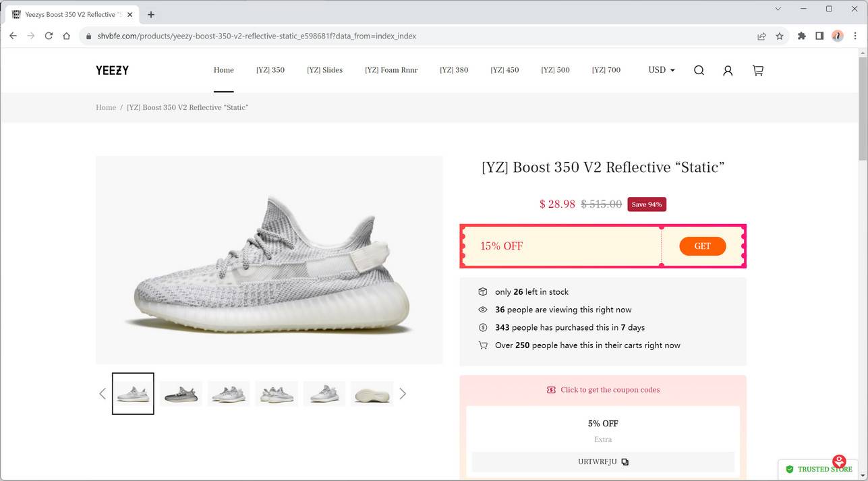Image resolution: width=868 pixels, height=481 pixels.
Task: Reload the current page
Action: (49, 36)
